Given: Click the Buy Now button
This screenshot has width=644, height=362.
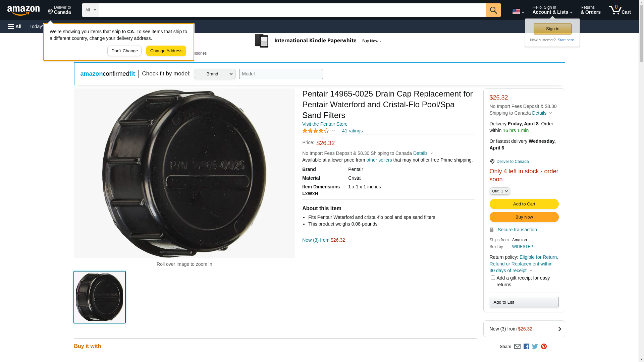Looking at the screenshot, I should (x=524, y=217).
